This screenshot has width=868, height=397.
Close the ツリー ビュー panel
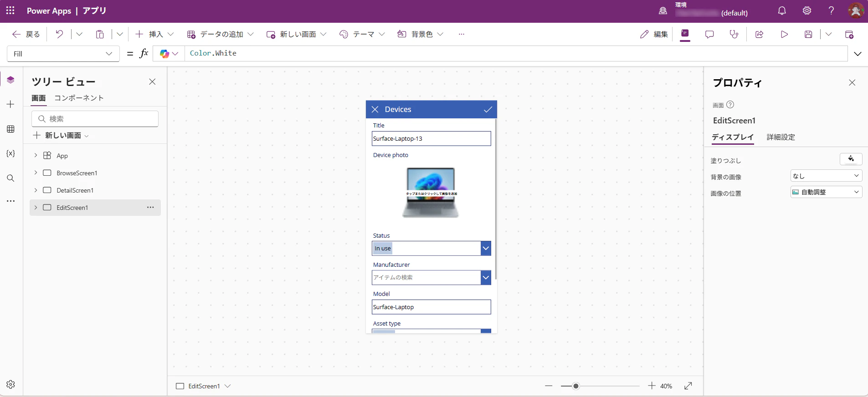152,81
